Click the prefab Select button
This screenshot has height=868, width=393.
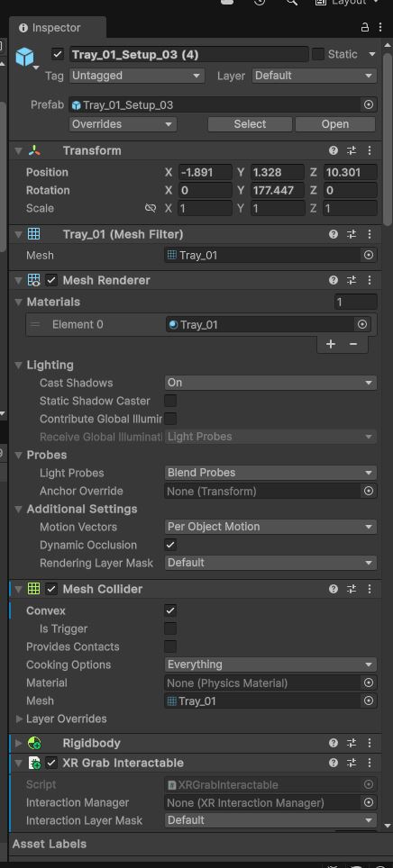[x=250, y=124]
